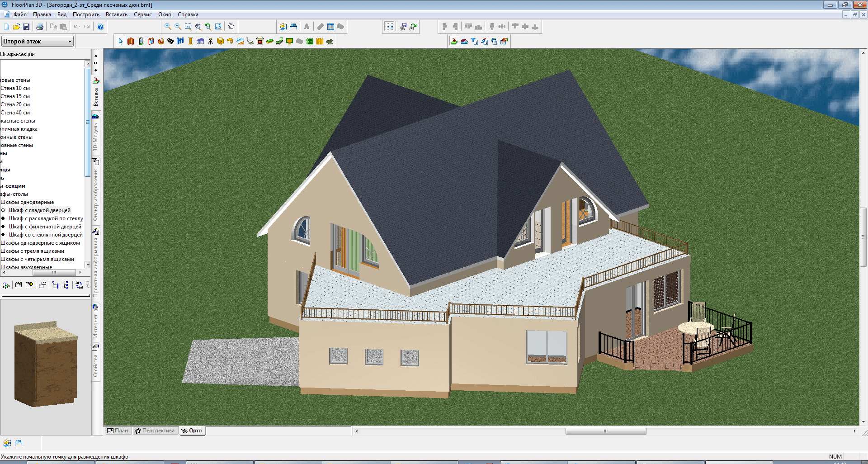This screenshot has height=464, width=868.
Task: Click the camera tripod tool icon
Action: click(x=210, y=41)
